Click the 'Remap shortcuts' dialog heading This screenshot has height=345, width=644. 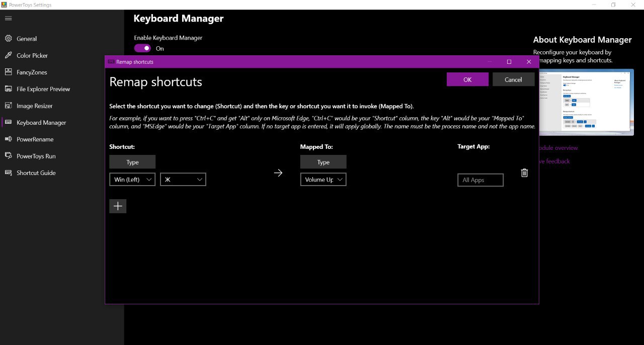[155, 82]
